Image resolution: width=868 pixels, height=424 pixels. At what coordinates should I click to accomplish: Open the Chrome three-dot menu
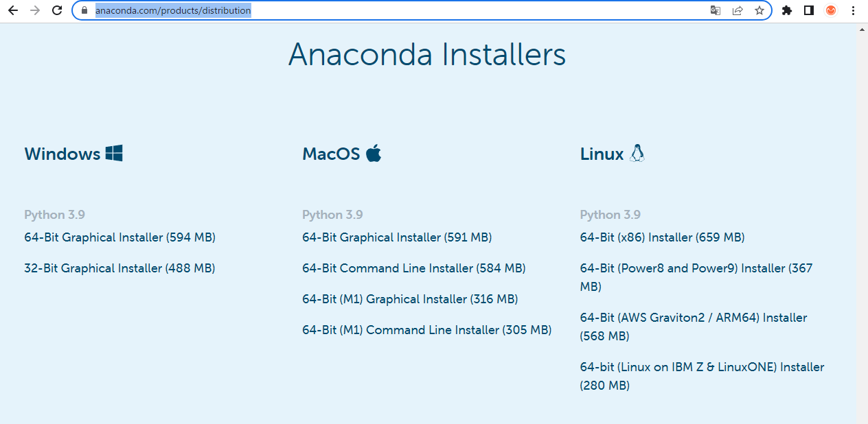click(x=853, y=10)
